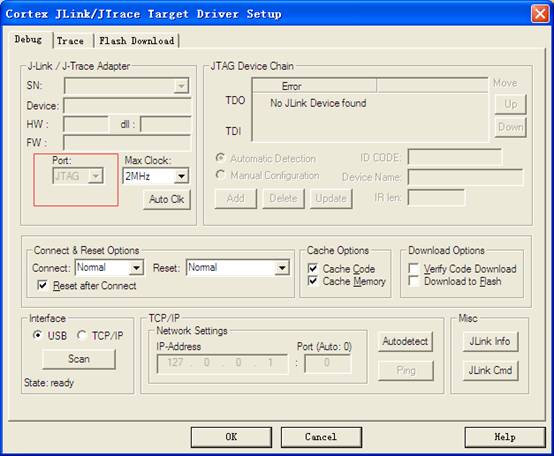The width and height of the screenshot is (554, 456).
Task: Click the Auto Clk button
Action: (167, 200)
